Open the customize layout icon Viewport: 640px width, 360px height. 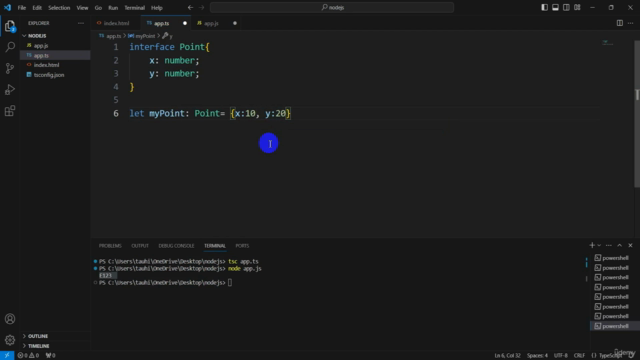tap(577, 7)
